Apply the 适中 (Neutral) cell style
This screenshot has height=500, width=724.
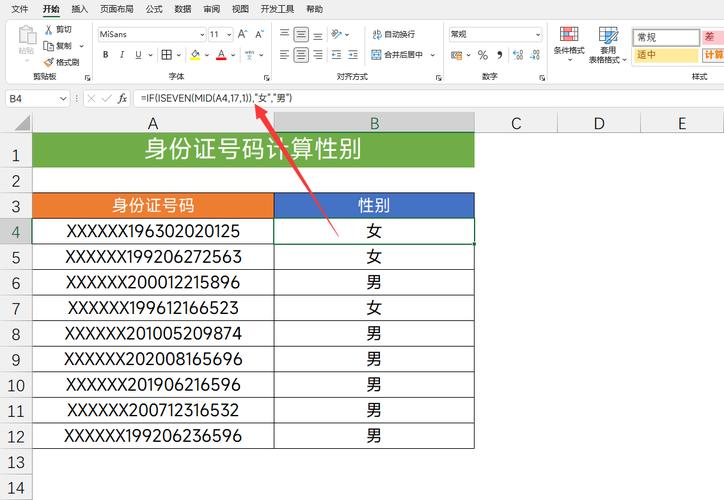(x=666, y=55)
